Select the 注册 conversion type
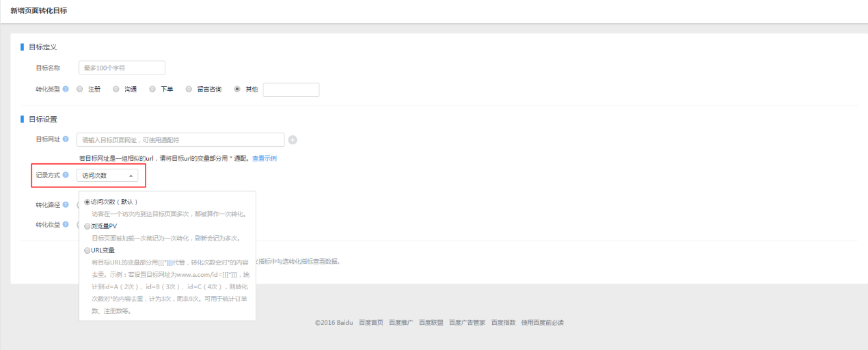The width and height of the screenshot is (868, 350). (x=80, y=90)
